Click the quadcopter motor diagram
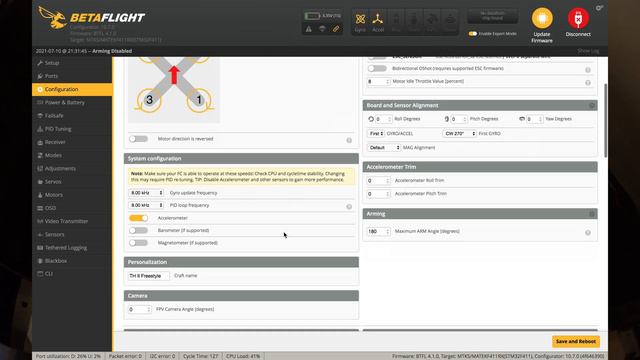 tap(174, 90)
